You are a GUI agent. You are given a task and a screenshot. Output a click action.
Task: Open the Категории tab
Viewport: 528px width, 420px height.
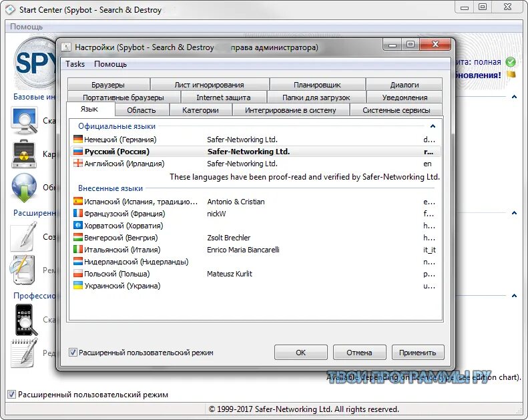[200, 110]
